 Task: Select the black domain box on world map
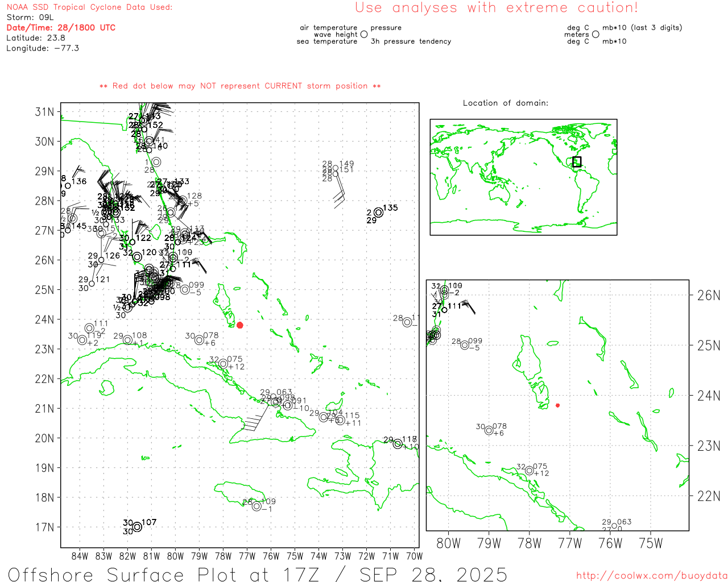[x=577, y=161]
